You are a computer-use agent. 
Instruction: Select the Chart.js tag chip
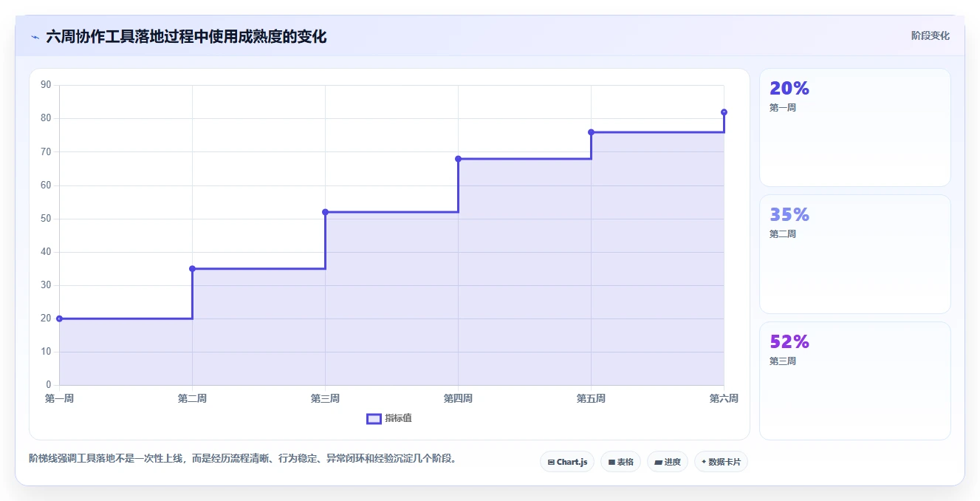coord(567,462)
